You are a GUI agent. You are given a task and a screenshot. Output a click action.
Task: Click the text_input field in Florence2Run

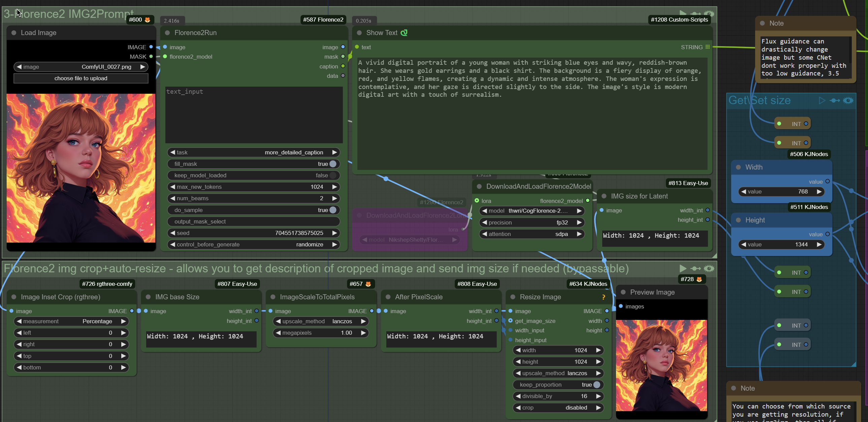pyautogui.click(x=254, y=115)
